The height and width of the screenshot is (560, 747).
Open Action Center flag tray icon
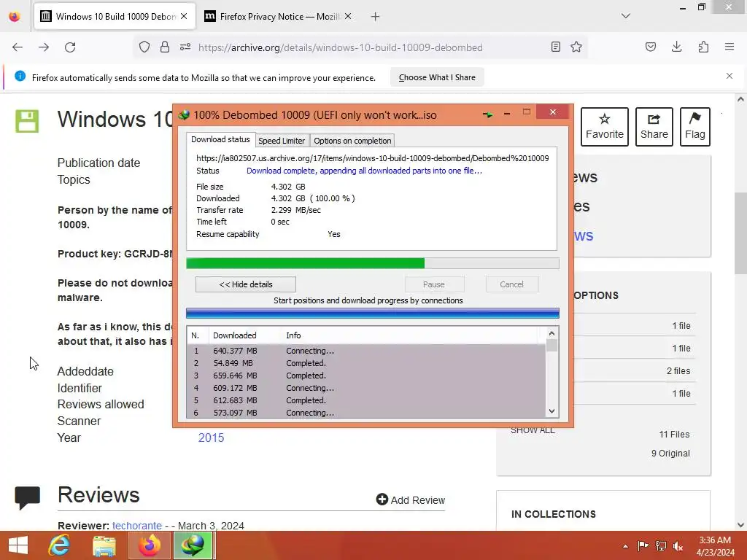(643, 546)
